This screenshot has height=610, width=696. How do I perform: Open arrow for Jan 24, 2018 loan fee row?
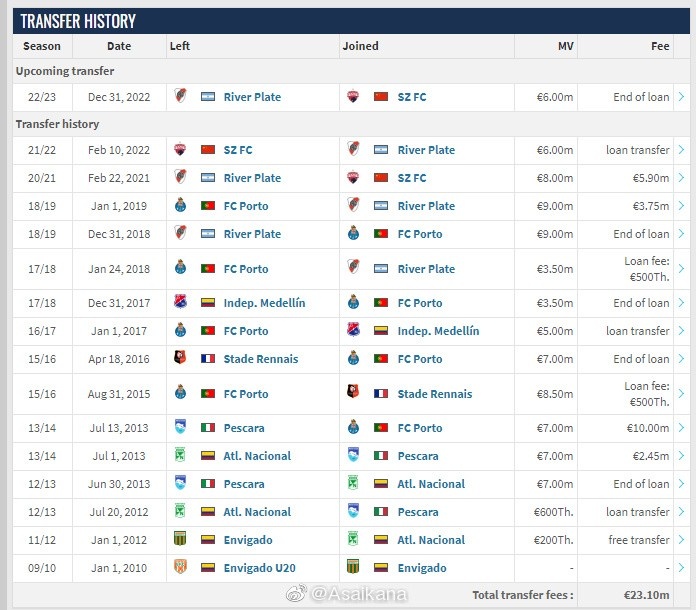click(x=681, y=269)
